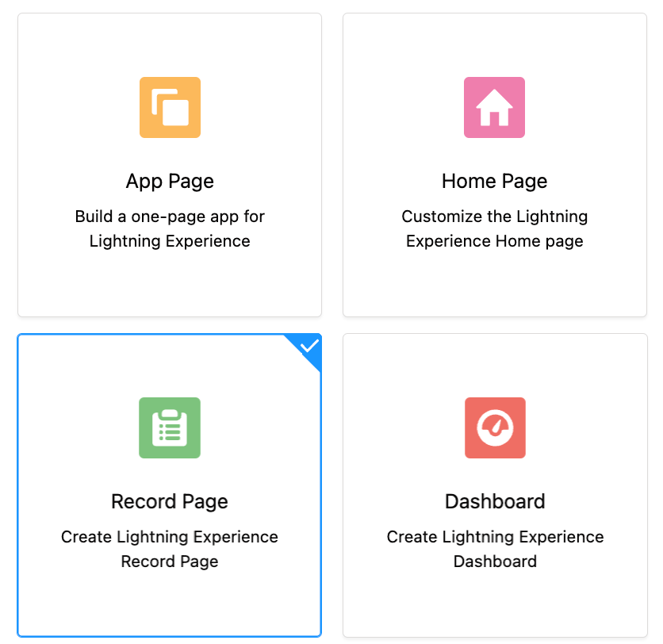This screenshot has height=644, width=663.
Task: Click the red Dashboard gauge icon
Action: pyautogui.click(x=495, y=427)
